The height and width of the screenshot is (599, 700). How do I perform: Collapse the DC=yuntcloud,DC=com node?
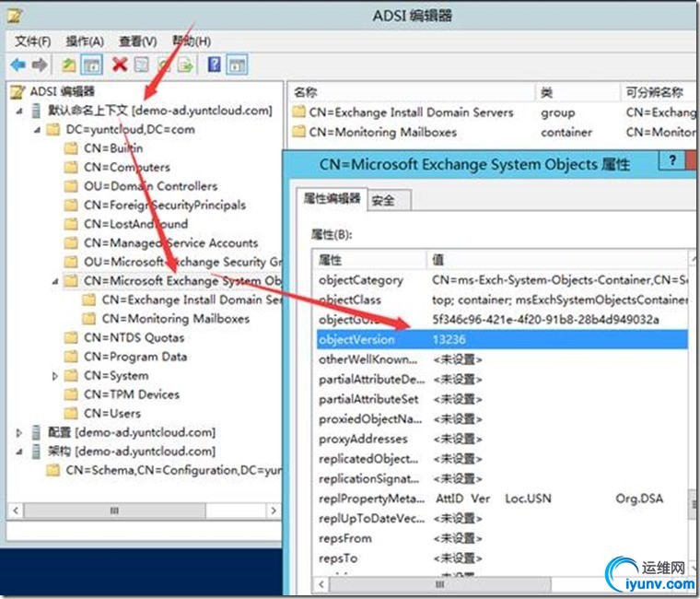point(38,130)
